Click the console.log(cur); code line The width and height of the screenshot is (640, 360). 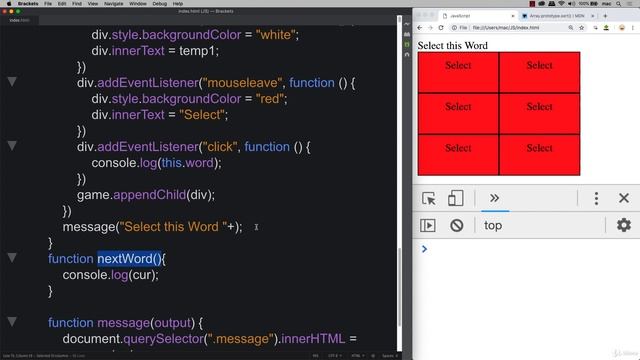click(x=110, y=275)
